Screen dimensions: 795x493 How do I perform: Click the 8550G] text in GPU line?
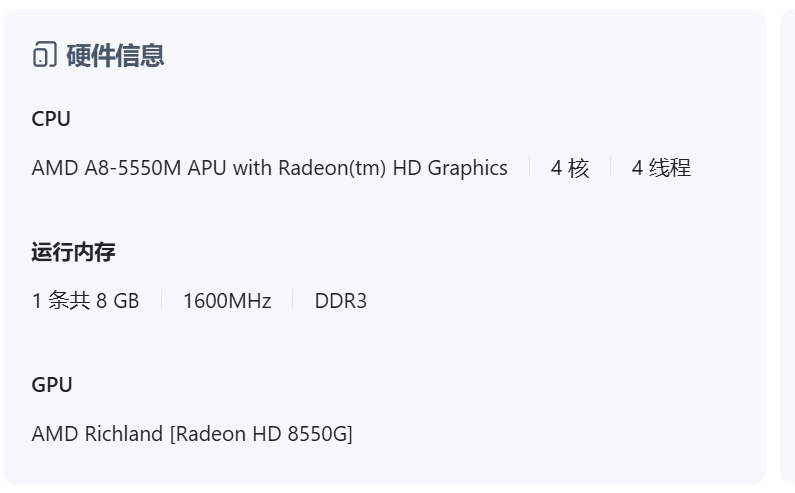(x=320, y=434)
